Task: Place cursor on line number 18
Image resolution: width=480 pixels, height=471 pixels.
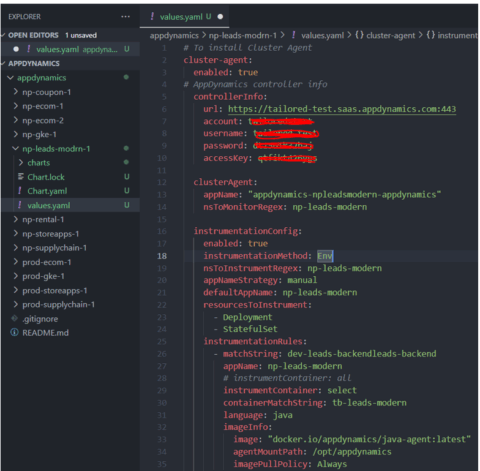Action: [162, 256]
